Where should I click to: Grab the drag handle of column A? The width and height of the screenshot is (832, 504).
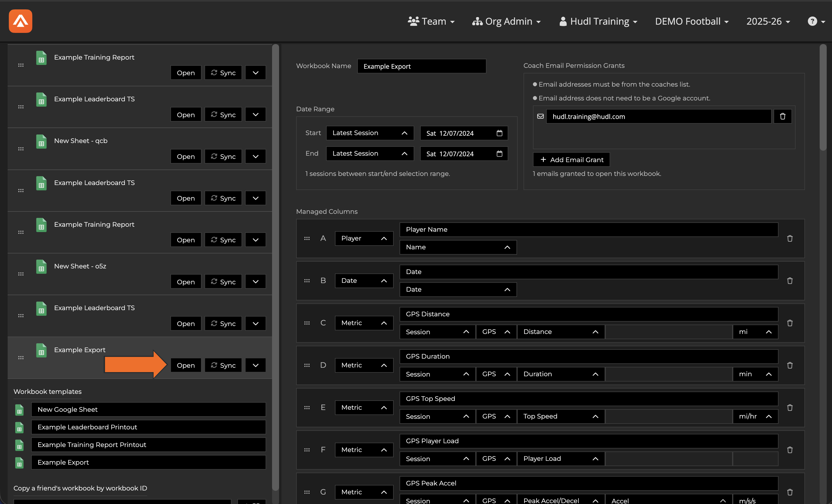coord(307,238)
